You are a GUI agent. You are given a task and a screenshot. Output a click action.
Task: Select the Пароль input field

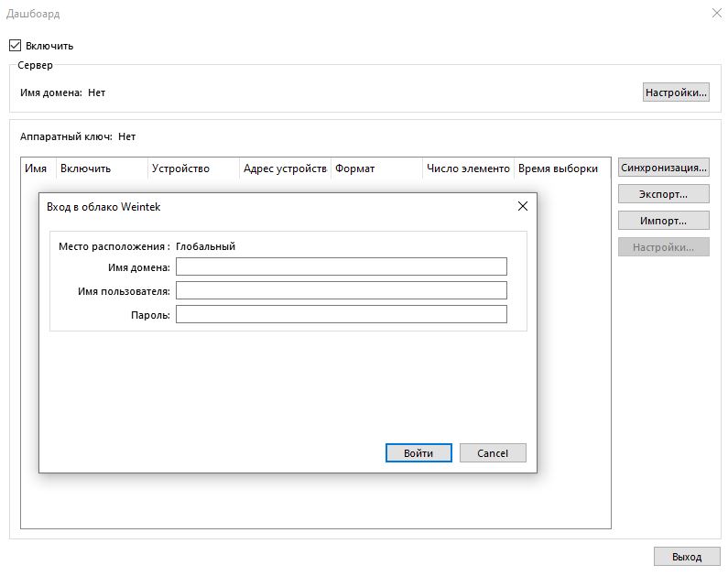coord(341,314)
